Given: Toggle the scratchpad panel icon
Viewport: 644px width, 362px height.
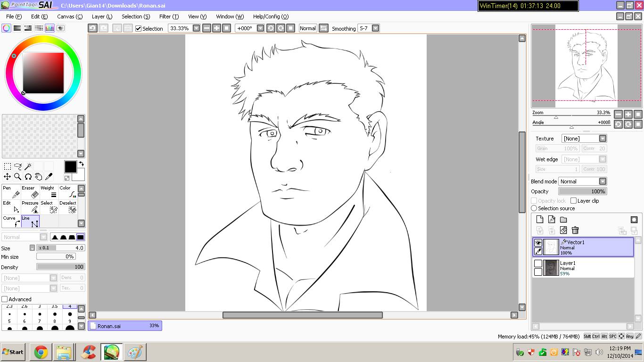Looking at the screenshot, I should pyautogui.click(x=61, y=28).
